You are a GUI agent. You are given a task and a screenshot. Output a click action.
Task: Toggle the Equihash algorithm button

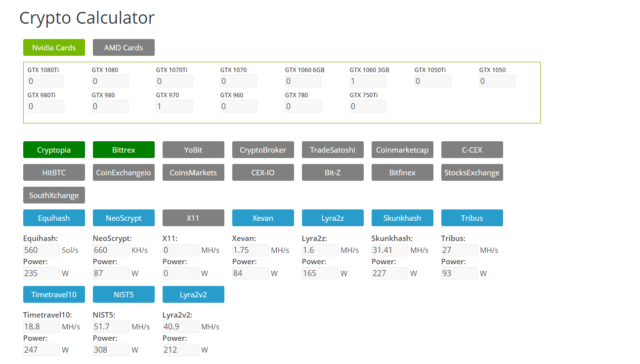click(54, 218)
